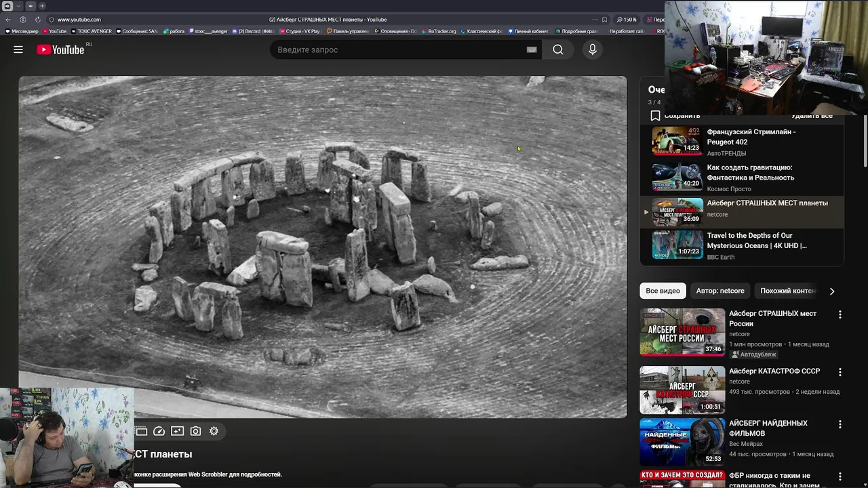Open the 'работа' bookmark
This screenshot has height=488, width=868.
174,31
